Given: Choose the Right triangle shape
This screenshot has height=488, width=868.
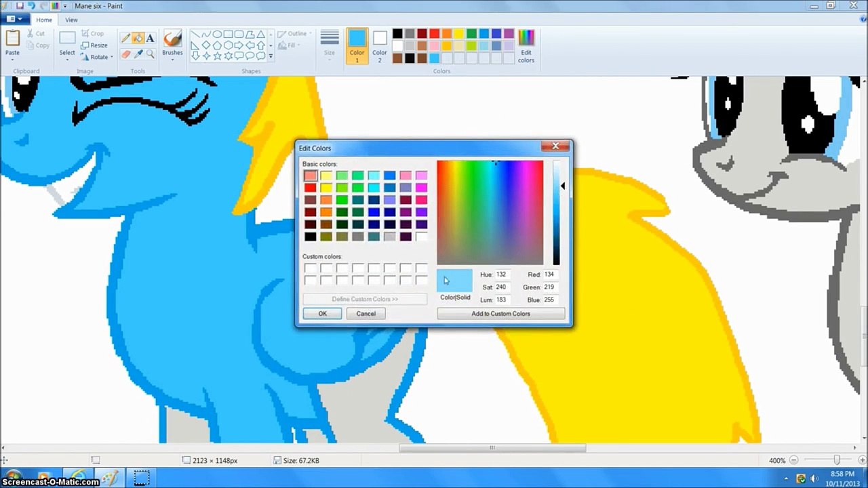Looking at the screenshot, I should pos(195,45).
